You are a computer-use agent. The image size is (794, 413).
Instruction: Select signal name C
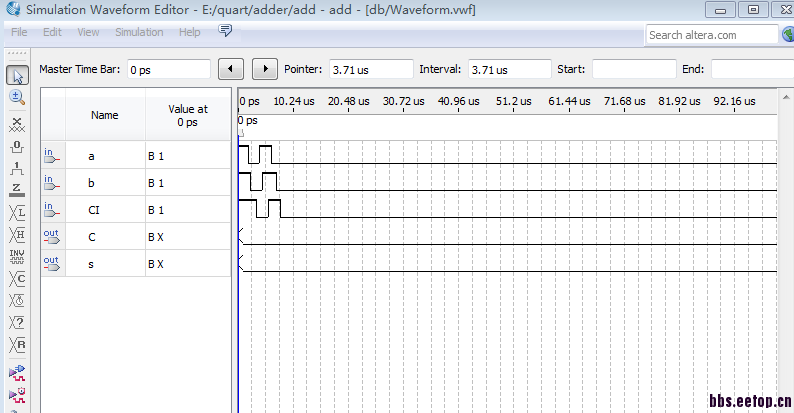(92, 237)
